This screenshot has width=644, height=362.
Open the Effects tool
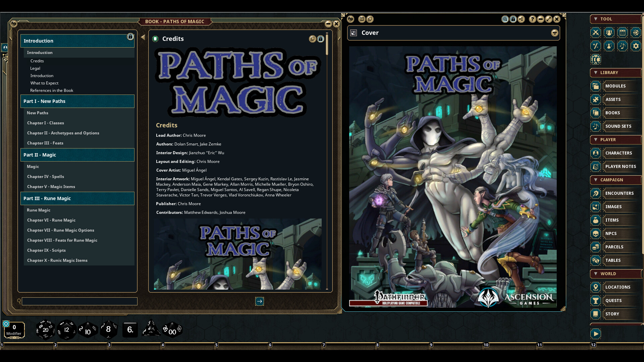coord(609,46)
